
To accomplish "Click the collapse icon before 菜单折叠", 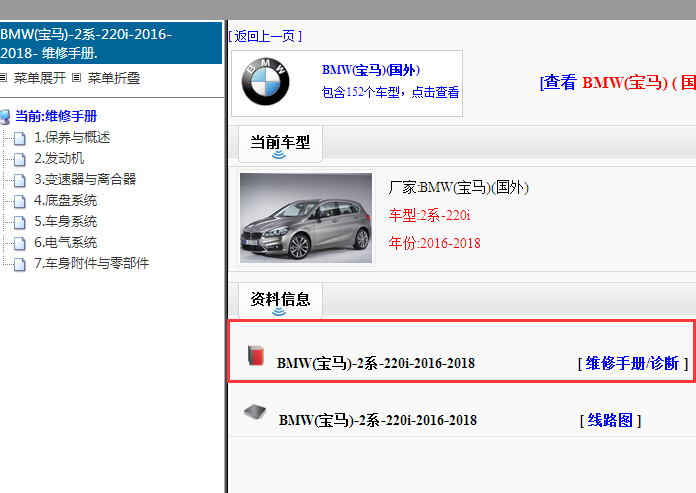I will pos(76,78).
